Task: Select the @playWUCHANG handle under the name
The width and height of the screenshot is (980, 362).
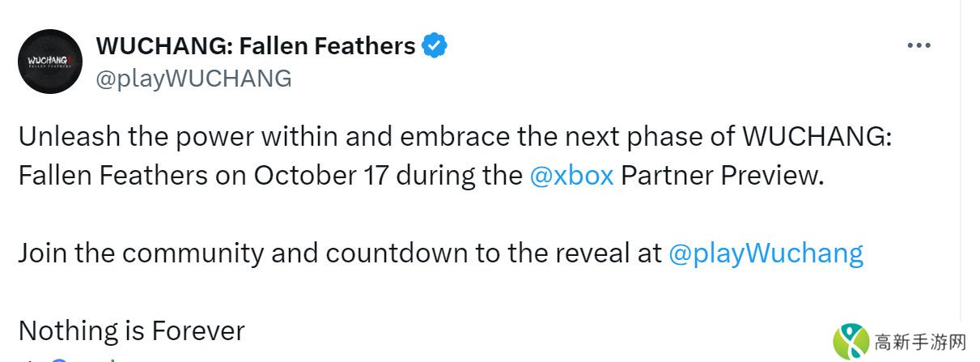Action: tap(193, 78)
